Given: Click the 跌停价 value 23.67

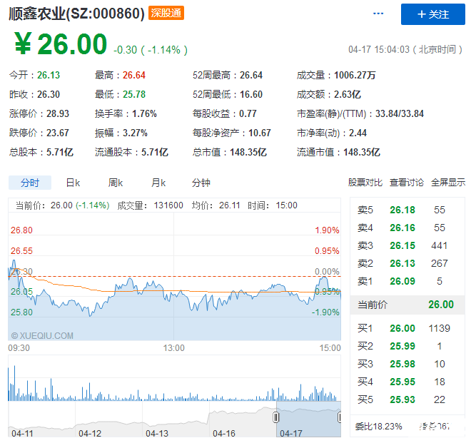Looking at the screenshot, I should pos(58,133).
